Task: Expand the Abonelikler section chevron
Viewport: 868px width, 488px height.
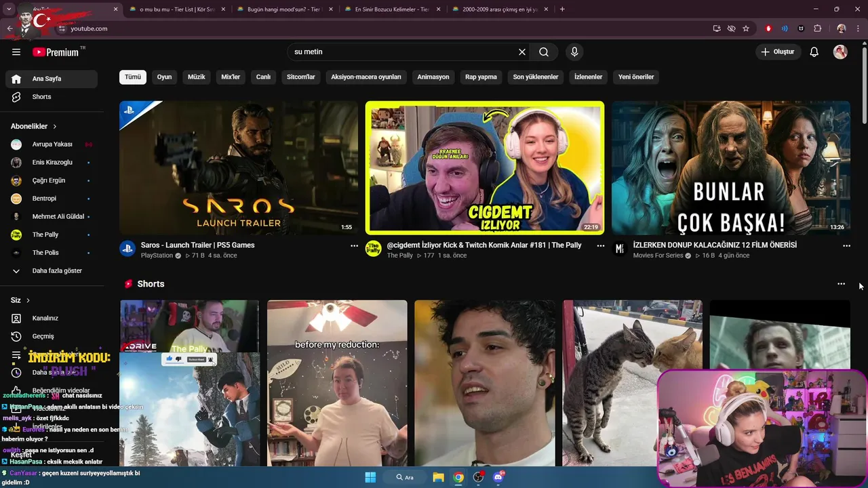Action: click(x=55, y=126)
